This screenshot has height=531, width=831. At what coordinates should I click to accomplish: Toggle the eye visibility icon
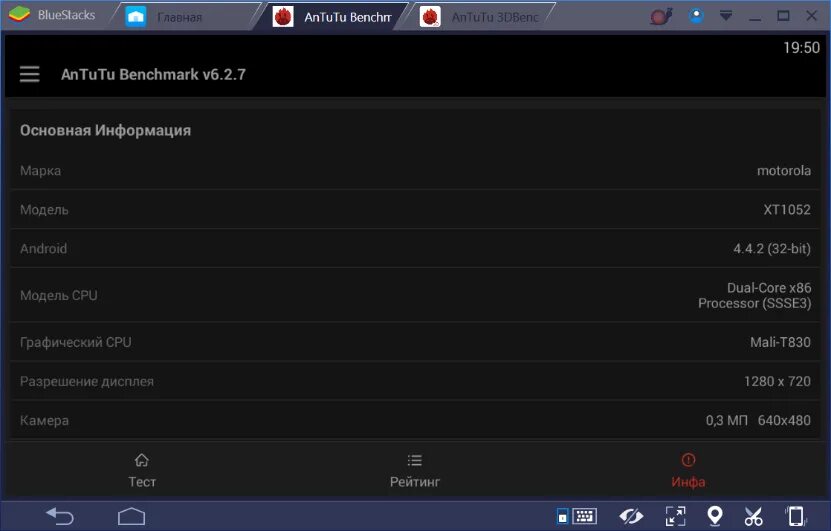(631, 516)
